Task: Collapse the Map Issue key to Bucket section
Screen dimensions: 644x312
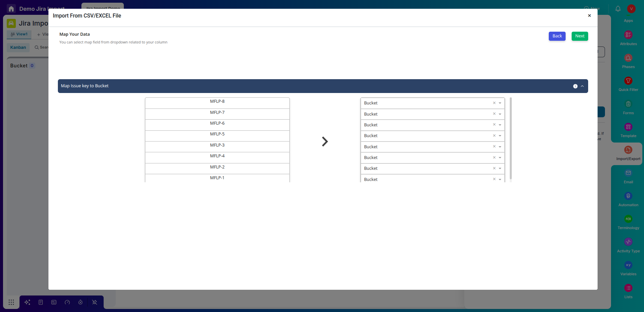Action: pos(582,86)
